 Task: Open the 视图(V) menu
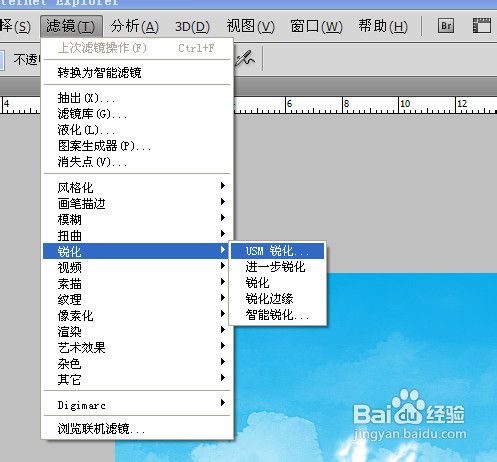[x=251, y=26]
